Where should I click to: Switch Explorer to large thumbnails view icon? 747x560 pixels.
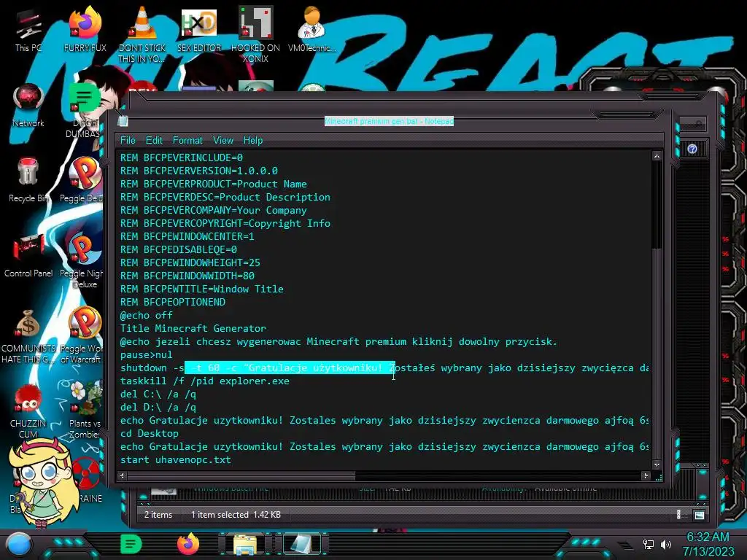tap(699, 515)
